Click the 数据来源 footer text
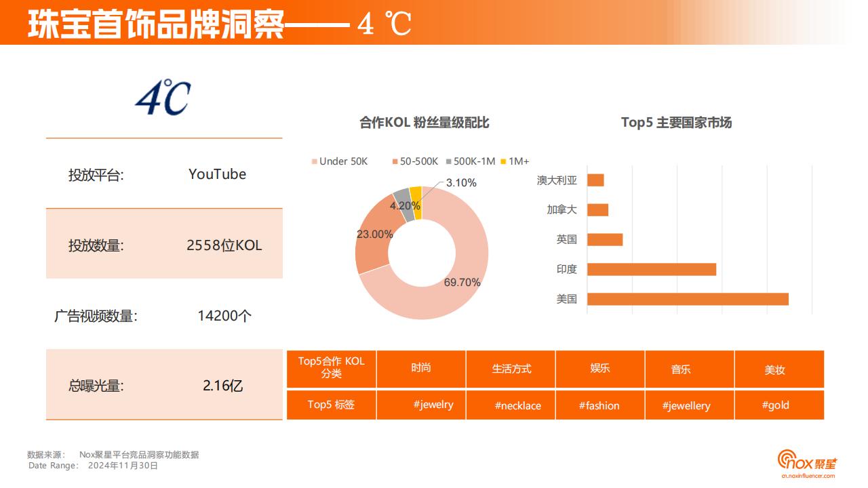This screenshot has height=488, width=868. click(113, 455)
